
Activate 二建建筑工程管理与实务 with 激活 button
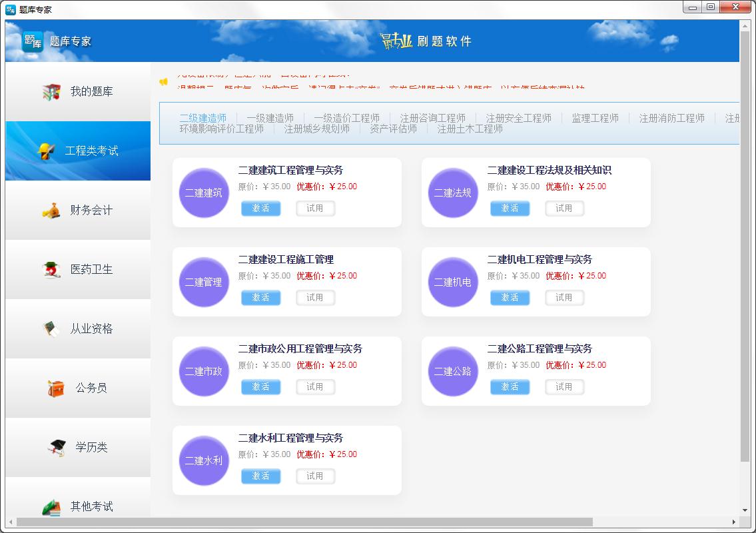pyautogui.click(x=261, y=208)
